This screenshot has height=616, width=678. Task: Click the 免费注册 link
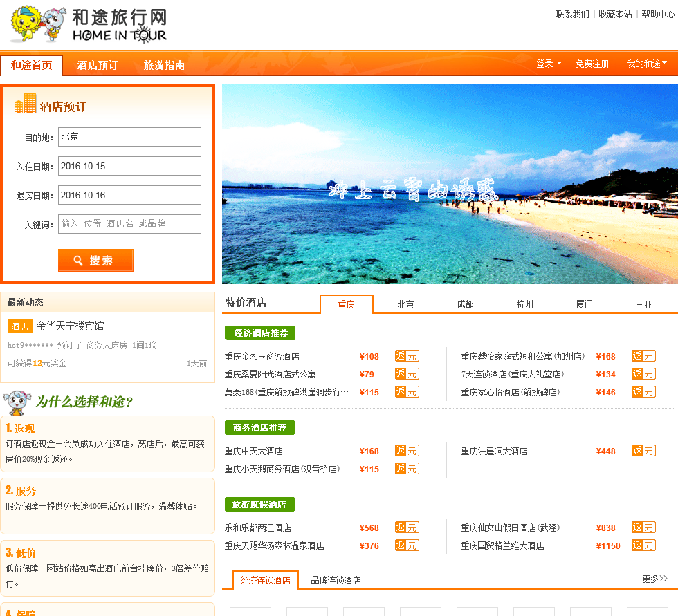(x=592, y=64)
